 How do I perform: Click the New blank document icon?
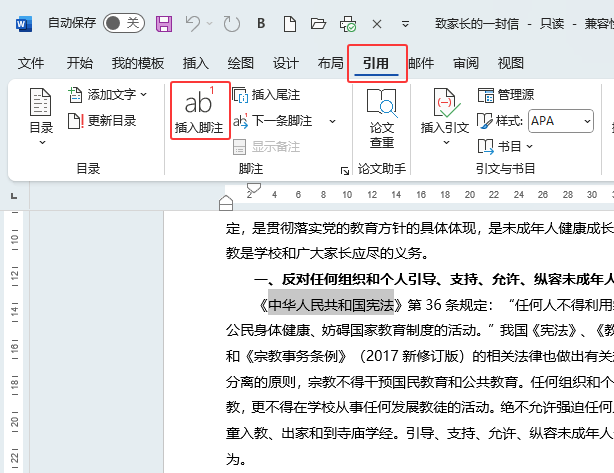(290, 24)
